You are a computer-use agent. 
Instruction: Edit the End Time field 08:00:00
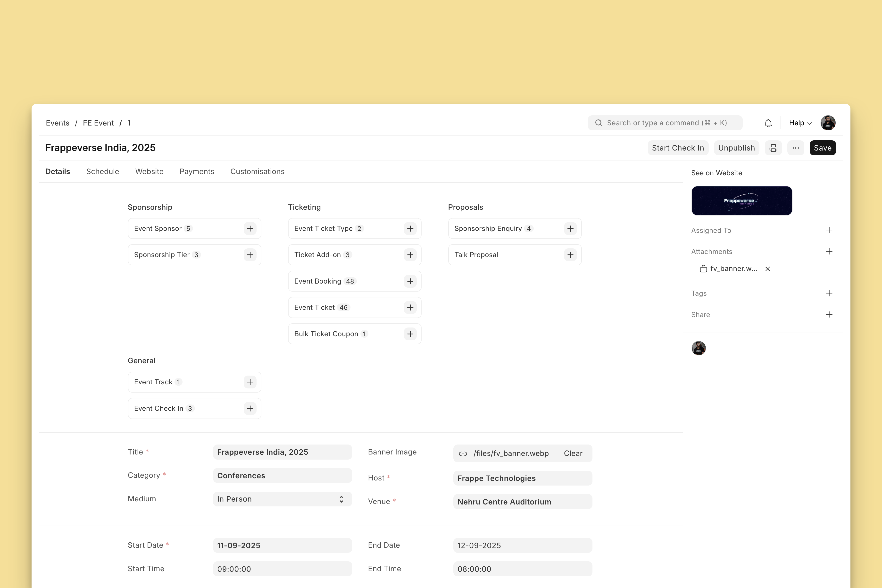[523, 569]
